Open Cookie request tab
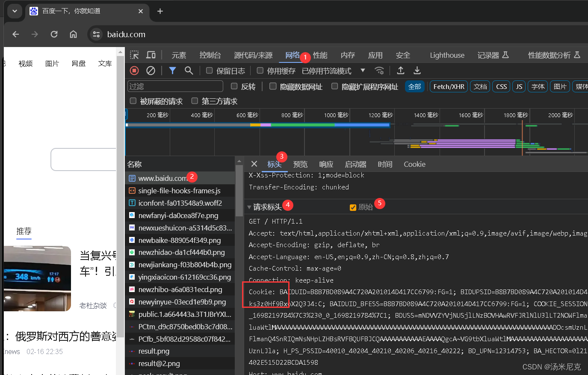Viewport: 588px width, 375px height. point(414,164)
